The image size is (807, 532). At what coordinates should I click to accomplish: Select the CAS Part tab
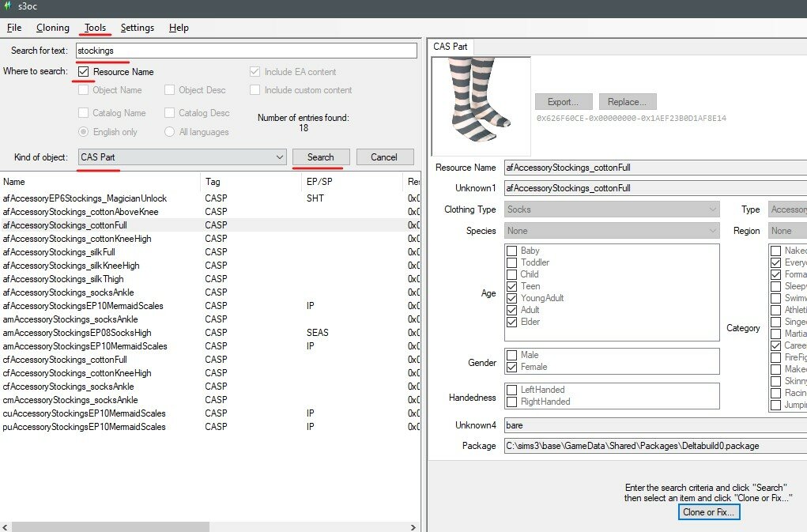point(451,47)
